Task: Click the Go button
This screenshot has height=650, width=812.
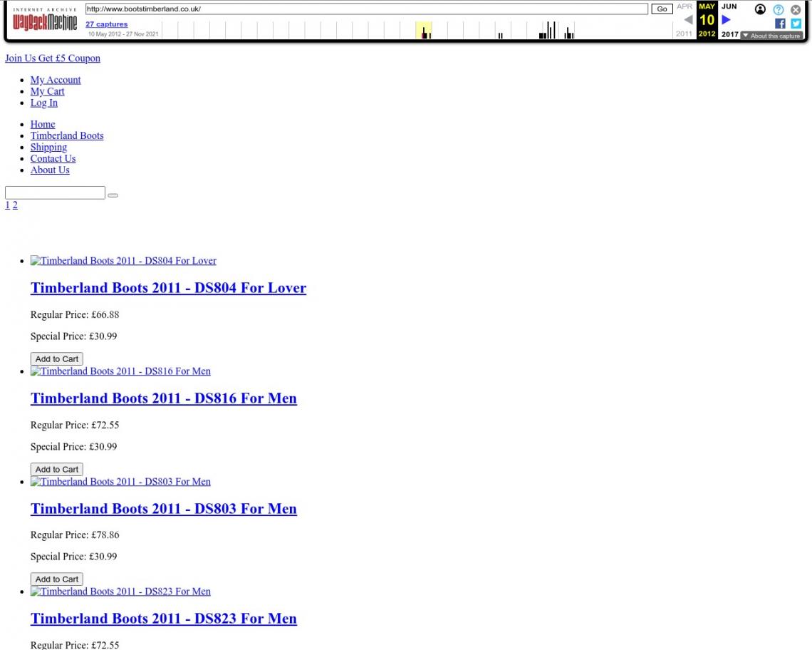Action: point(662,9)
